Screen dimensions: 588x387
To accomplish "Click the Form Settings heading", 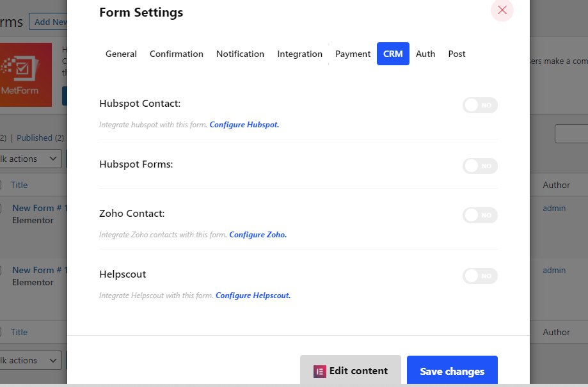I will point(141,12).
